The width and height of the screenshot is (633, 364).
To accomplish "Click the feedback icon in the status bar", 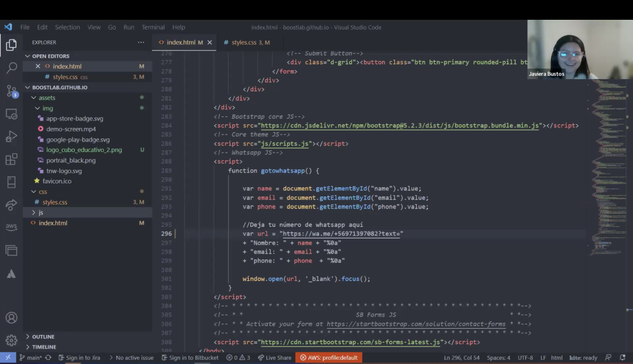I will point(608,358).
